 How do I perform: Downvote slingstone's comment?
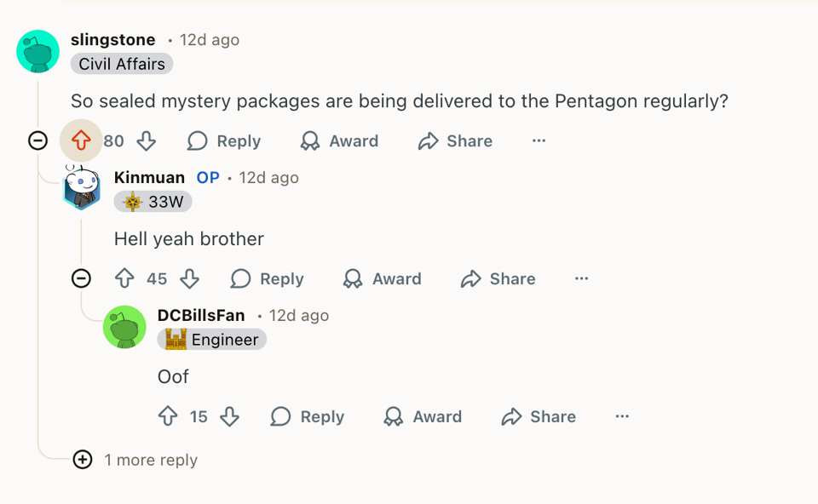click(x=147, y=140)
